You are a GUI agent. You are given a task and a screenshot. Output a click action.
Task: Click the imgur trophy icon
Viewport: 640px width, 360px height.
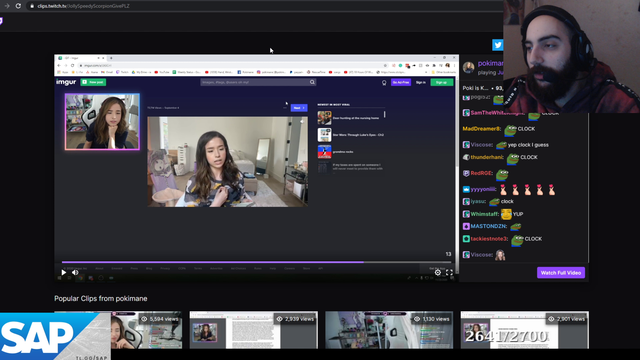pos(384,82)
